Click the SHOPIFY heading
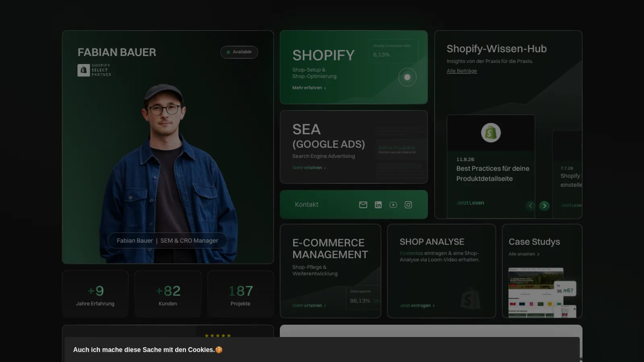Image resolution: width=644 pixels, height=362 pixels. [323, 55]
